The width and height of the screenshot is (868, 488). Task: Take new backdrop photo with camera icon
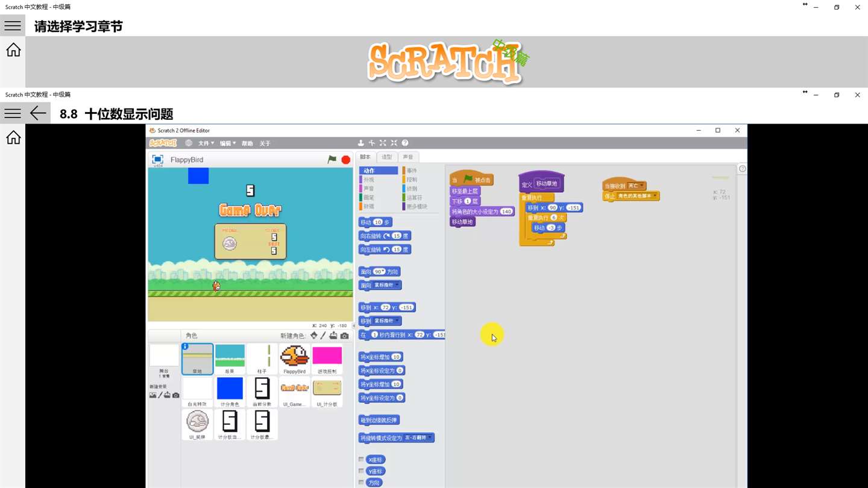[x=175, y=395]
